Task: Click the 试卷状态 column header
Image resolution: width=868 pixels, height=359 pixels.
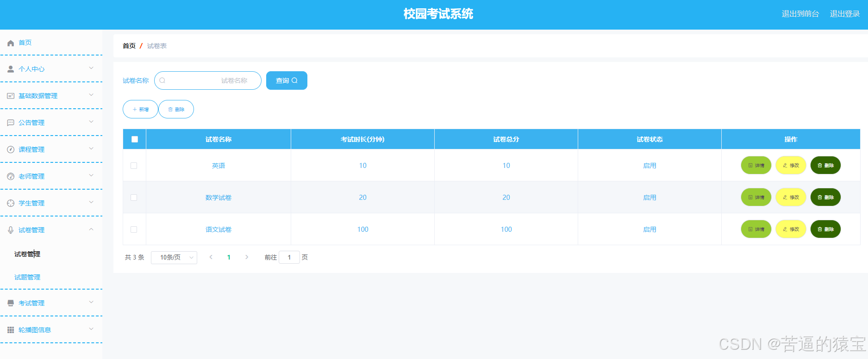Action: click(649, 139)
